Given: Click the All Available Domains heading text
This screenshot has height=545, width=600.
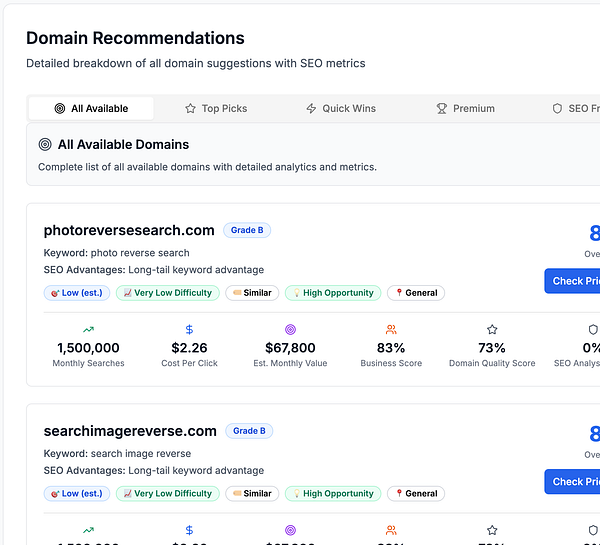Looking at the screenshot, I should coord(123,144).
